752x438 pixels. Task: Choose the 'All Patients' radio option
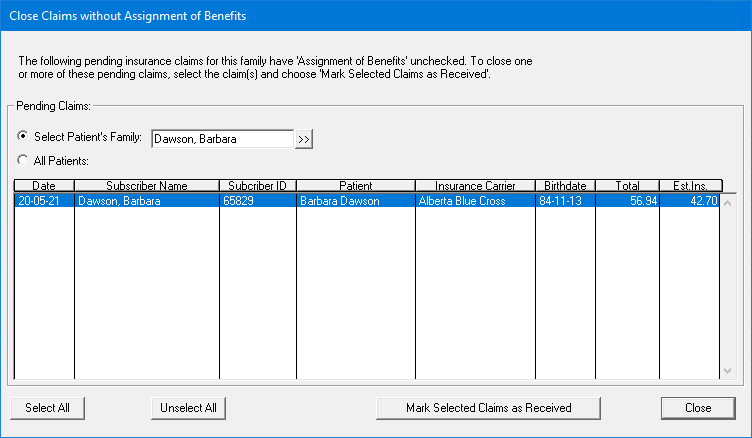point(24,160)
